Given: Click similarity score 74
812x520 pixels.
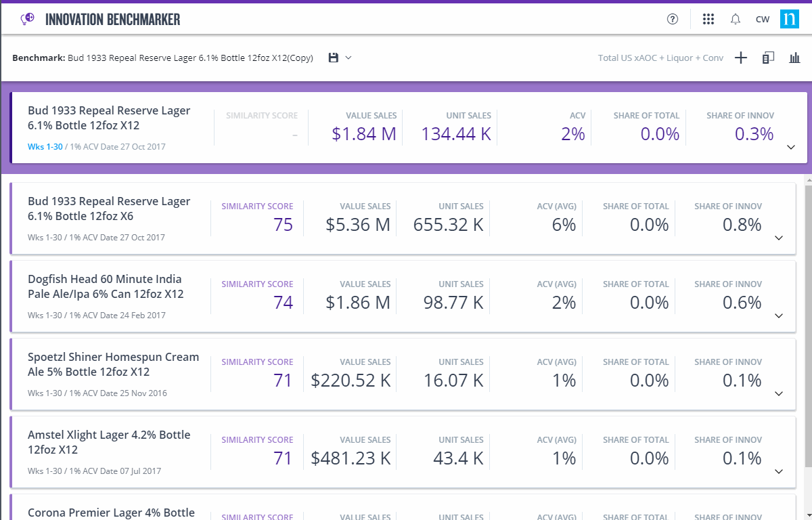Looking at the screenshot, I should 284,303.
